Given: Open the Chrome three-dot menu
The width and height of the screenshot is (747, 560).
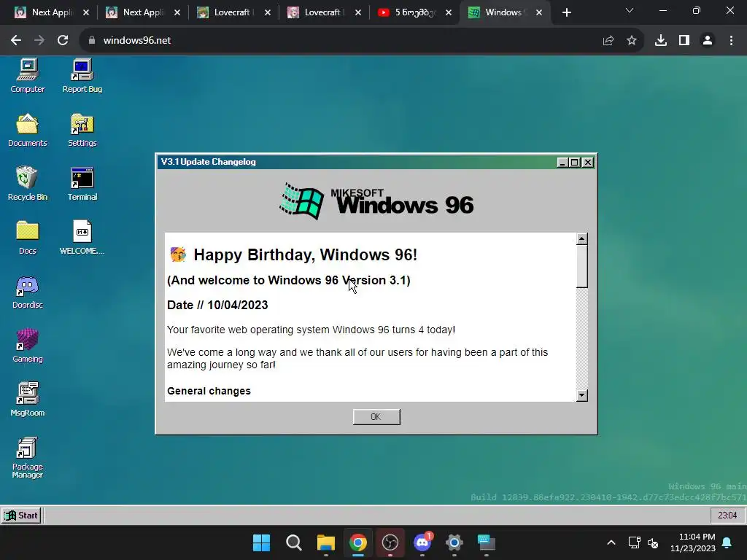Looking at the screenshot, I should pyautogui.click(x=731, y=41).
